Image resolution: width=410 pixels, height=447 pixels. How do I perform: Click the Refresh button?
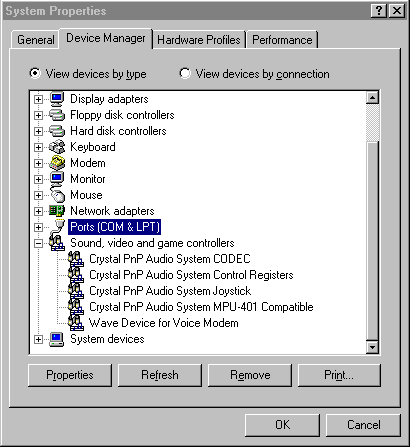pyautogui.click(x=160, y=375)
